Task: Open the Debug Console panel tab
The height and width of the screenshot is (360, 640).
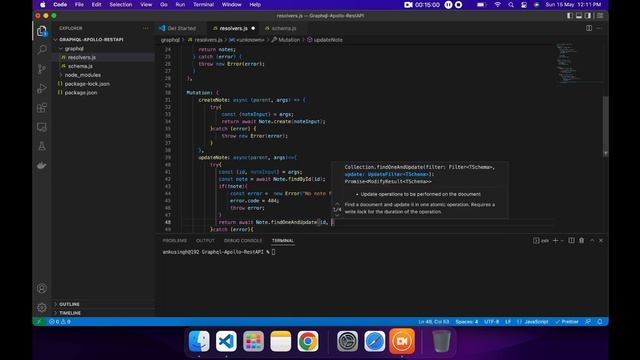Action: tap(243, 240)
